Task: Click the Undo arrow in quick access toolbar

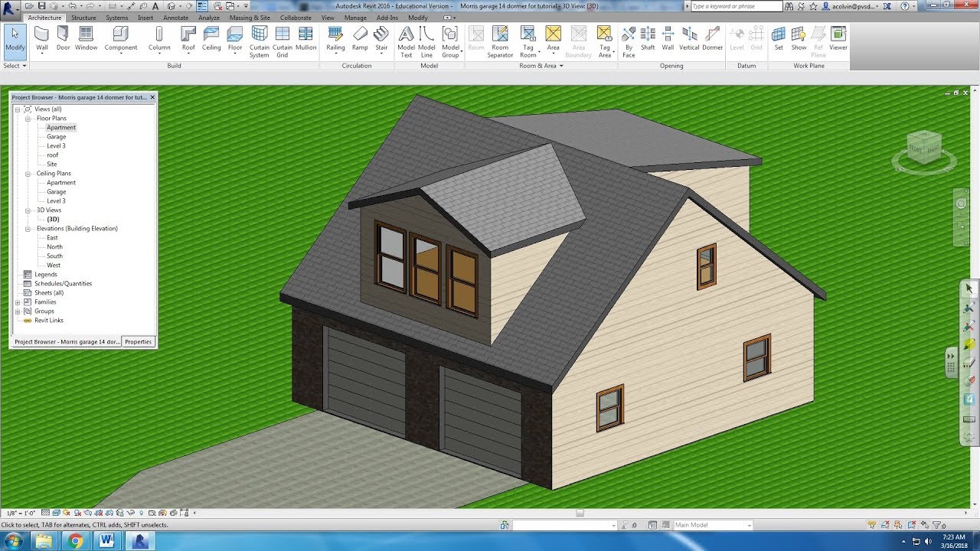Action: pyautogui.click(x=72, y=5)
